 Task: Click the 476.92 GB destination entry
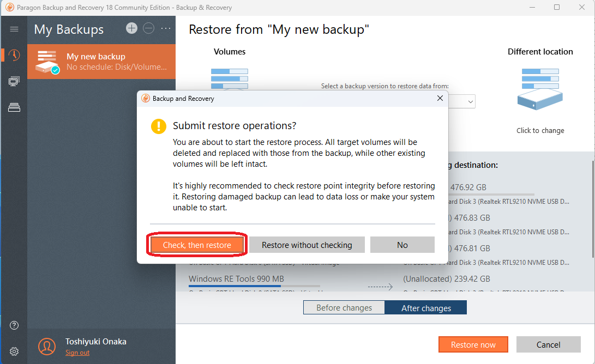[468, 187]
